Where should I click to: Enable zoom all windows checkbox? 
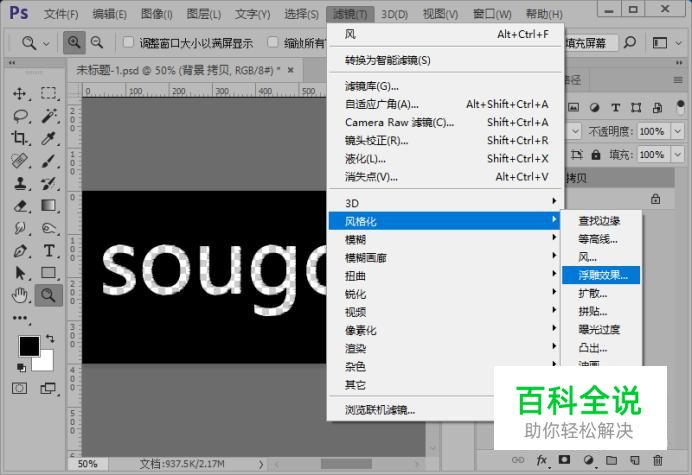click(273, 42)
